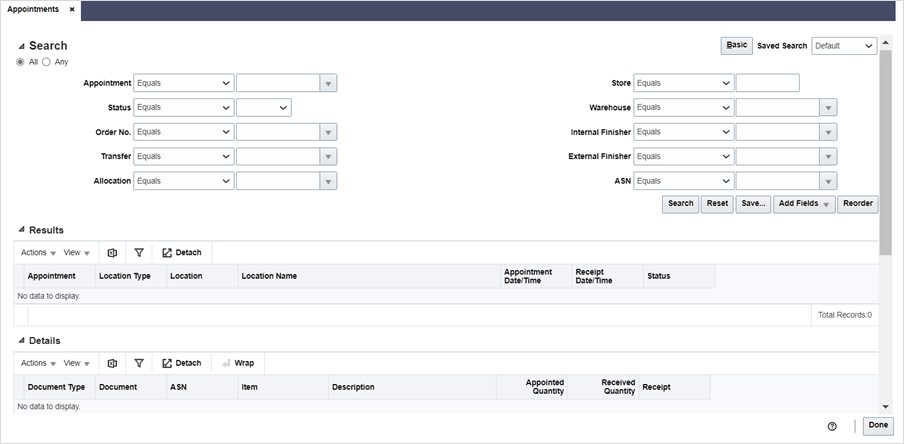Open Warehouse value list arrow
Image resolution: width=904 pixels, height=444 pixels.
click(828, 107)
